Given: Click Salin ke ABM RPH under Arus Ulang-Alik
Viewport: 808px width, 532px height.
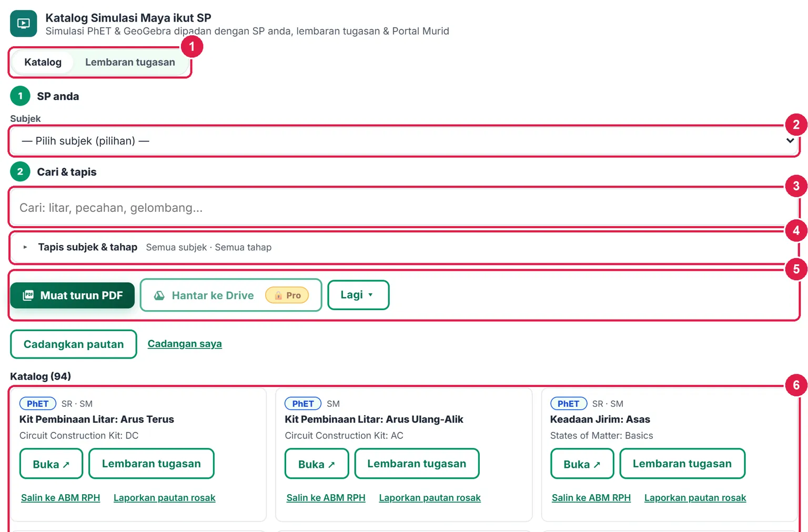Looking at the screenshot, I should click(326, 498).
